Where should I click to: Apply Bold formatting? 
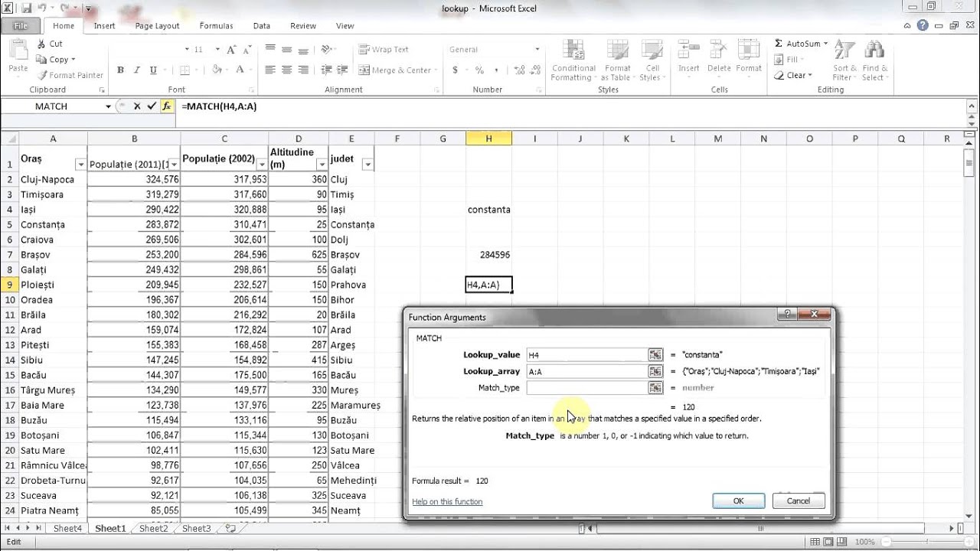point(120,70)
